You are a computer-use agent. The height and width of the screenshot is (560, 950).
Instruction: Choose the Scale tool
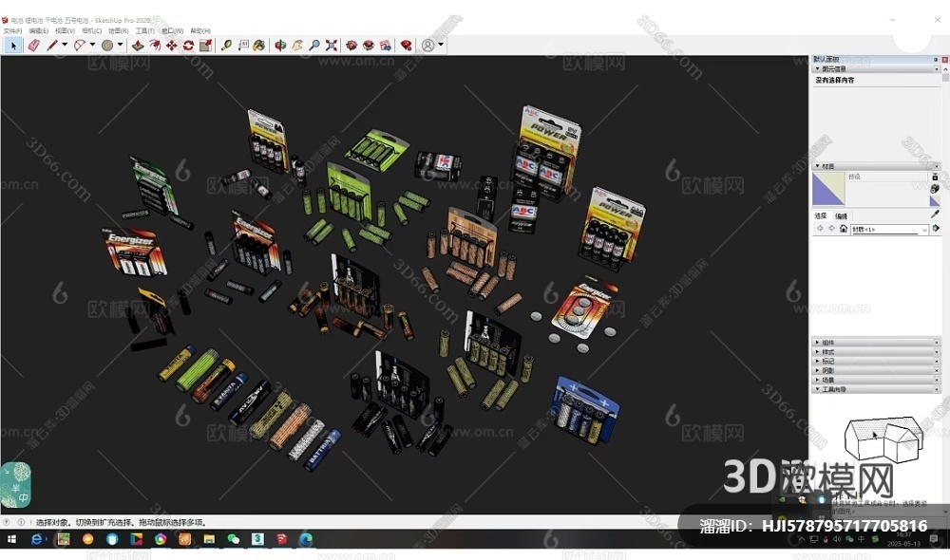(205, 46)
